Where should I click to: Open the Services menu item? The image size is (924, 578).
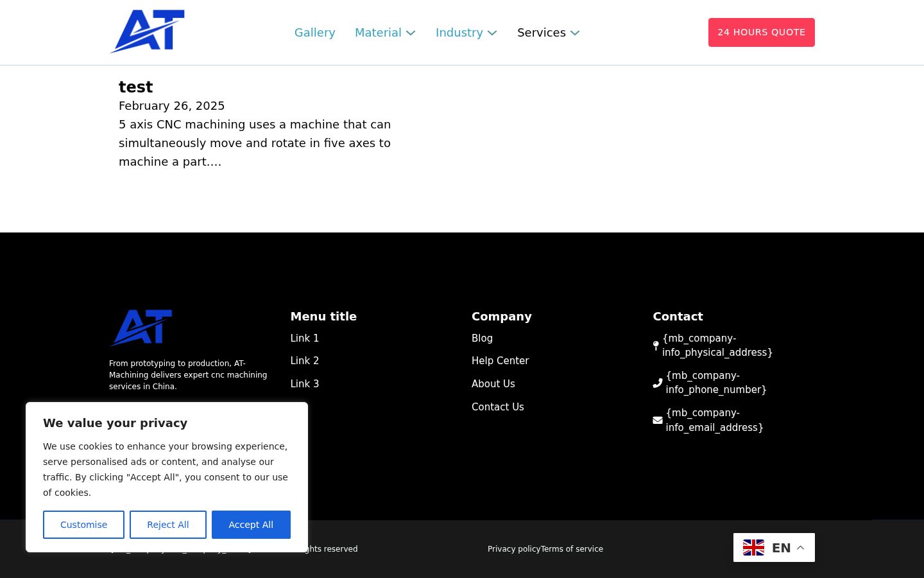point(542,33)
